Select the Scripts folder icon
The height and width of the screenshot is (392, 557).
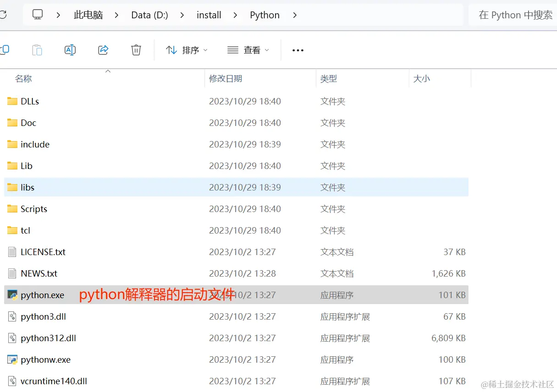point(12,209)
